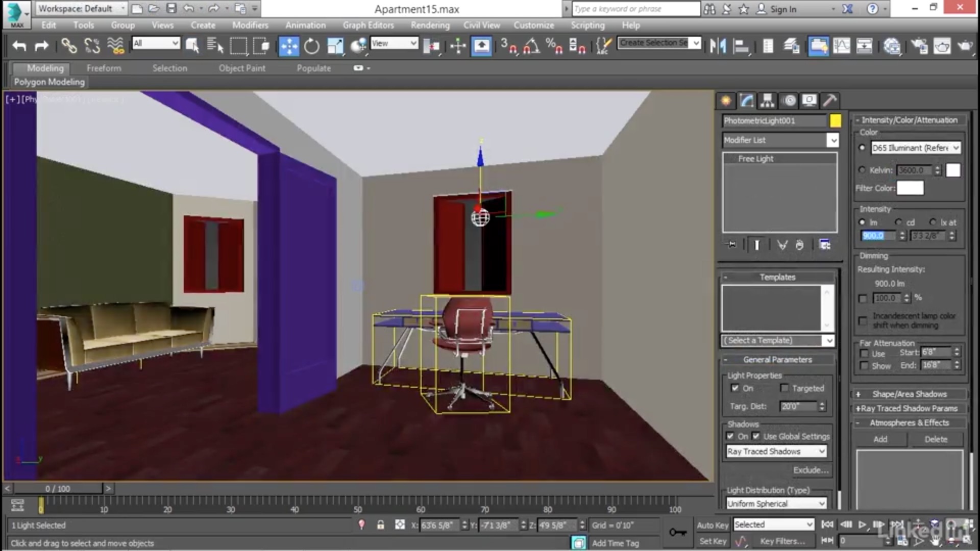
Task: Switch to the Freeform ribbon tab
Action: [104, 68]
